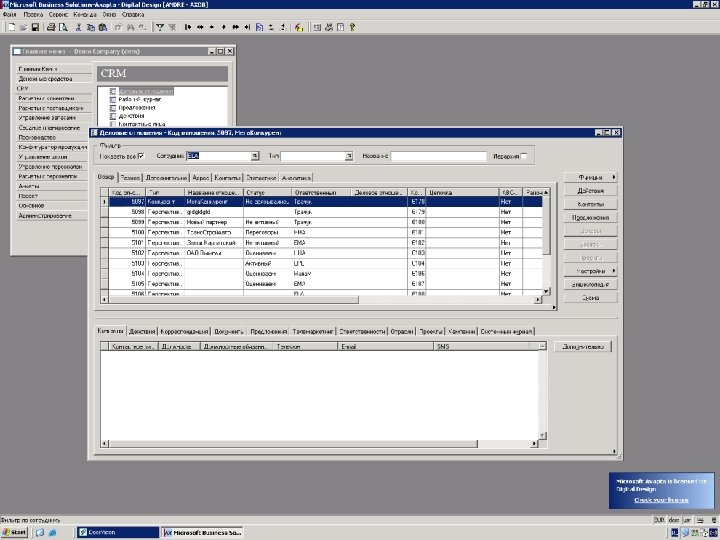The height and width of the screenshot is (540, 720).
Task: Switch to the Статистика tab
Action: [x=261, y=178]
